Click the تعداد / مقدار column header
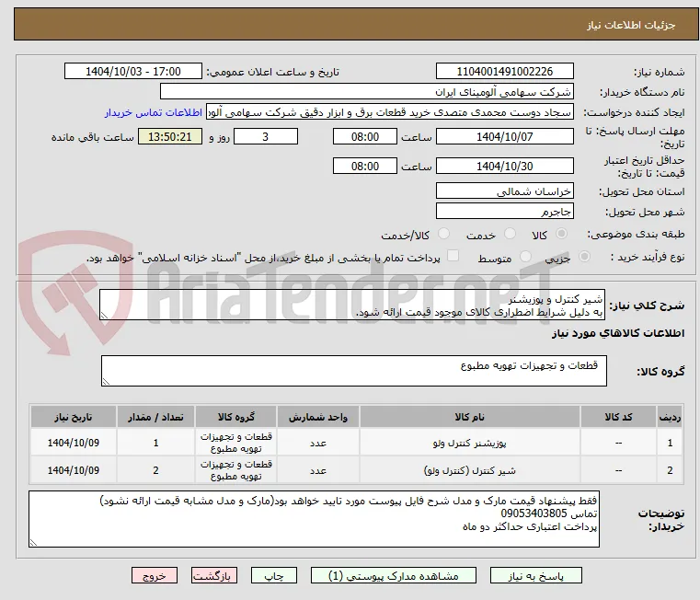The height and width of the screenshot is (600, 700). 155,417
